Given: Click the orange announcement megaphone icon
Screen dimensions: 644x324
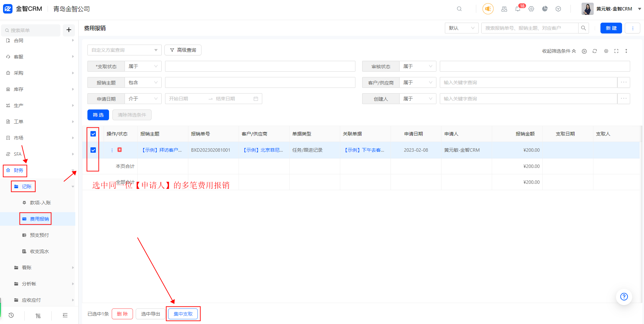Looking at the screenshot, I should (x=488, y=9).
